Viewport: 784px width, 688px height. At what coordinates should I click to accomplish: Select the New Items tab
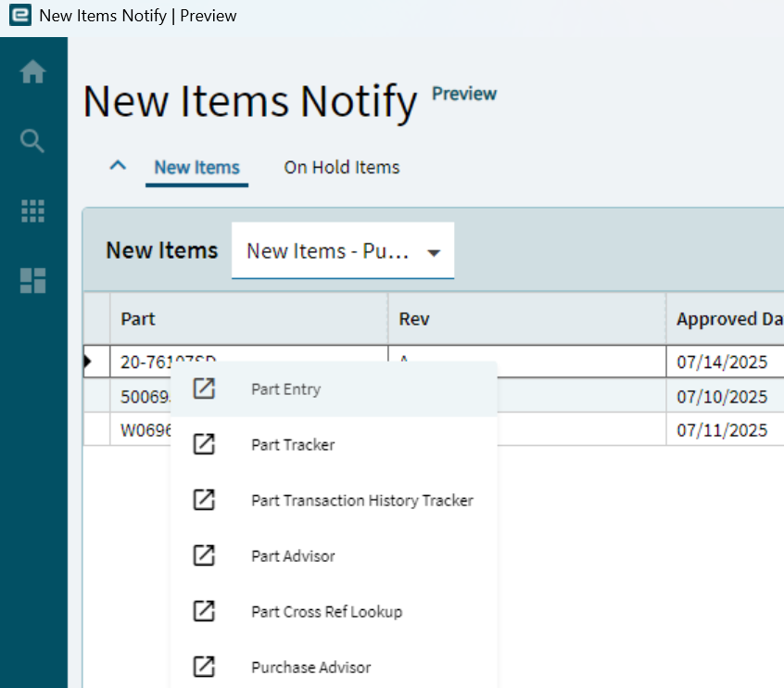pyautogui.click(x=196, y=167)
